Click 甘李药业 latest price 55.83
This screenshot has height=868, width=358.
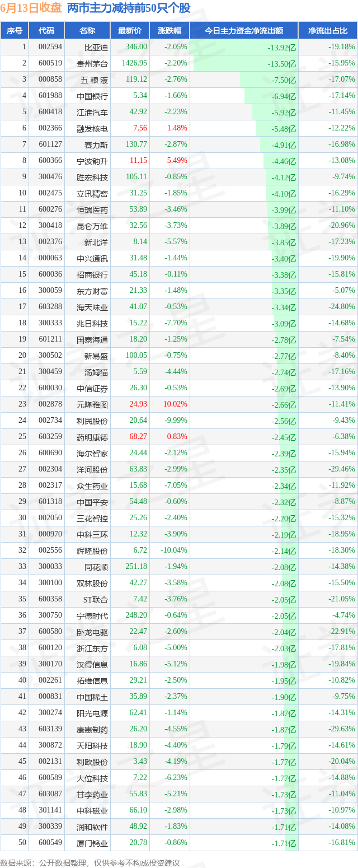(138, 794)
